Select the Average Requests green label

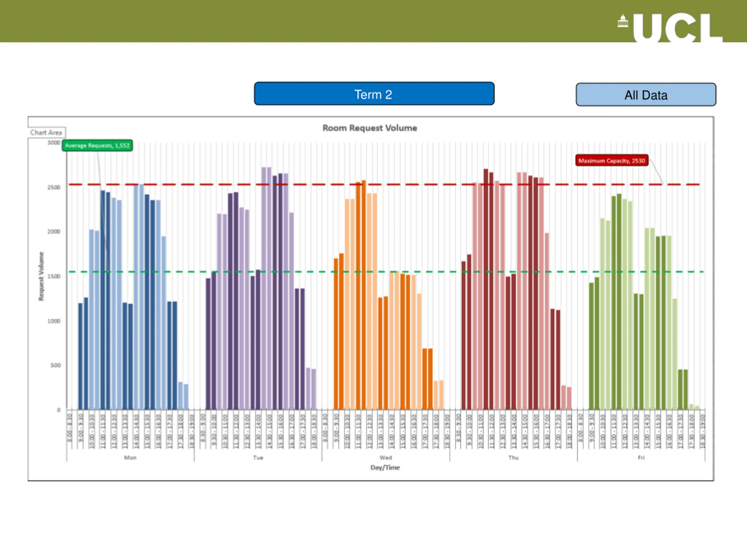point(97,146)
